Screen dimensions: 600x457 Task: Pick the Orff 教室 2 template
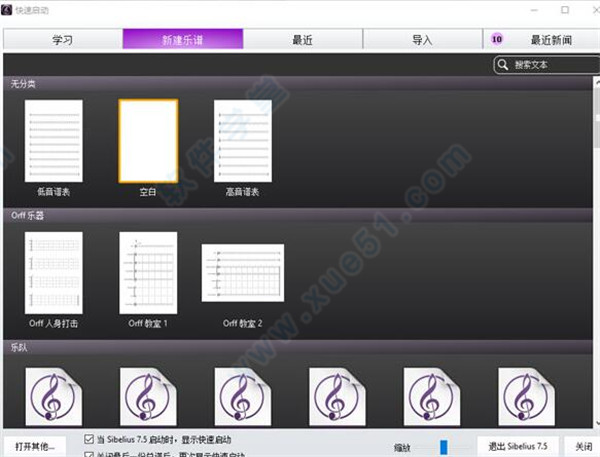242,273
